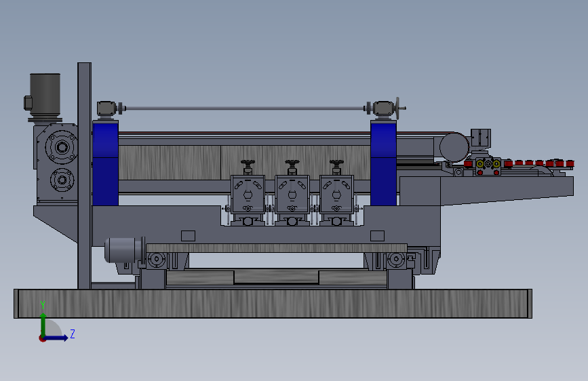The height and width of the screenshot is (381, 588).
Task: Select the right valve handwheel of the three
Action: (x=336, y=163)
